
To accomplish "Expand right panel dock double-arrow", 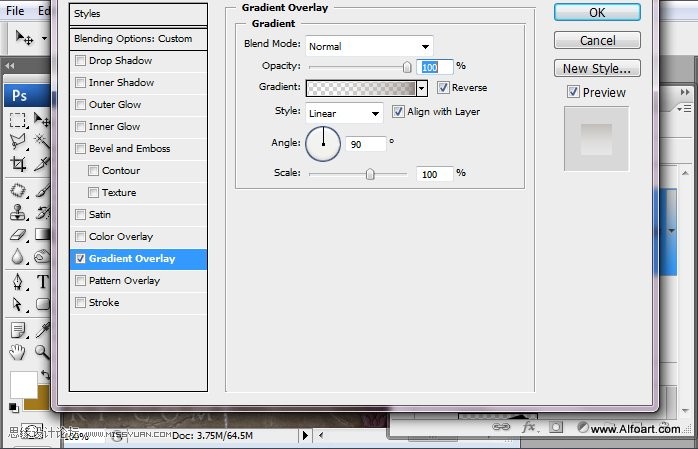I will pos(685,92).
